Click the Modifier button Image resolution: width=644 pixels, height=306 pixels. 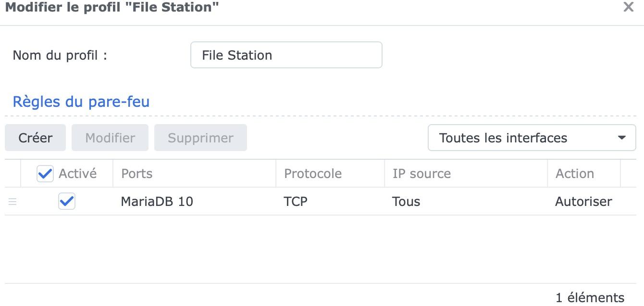tap(110, 138)
